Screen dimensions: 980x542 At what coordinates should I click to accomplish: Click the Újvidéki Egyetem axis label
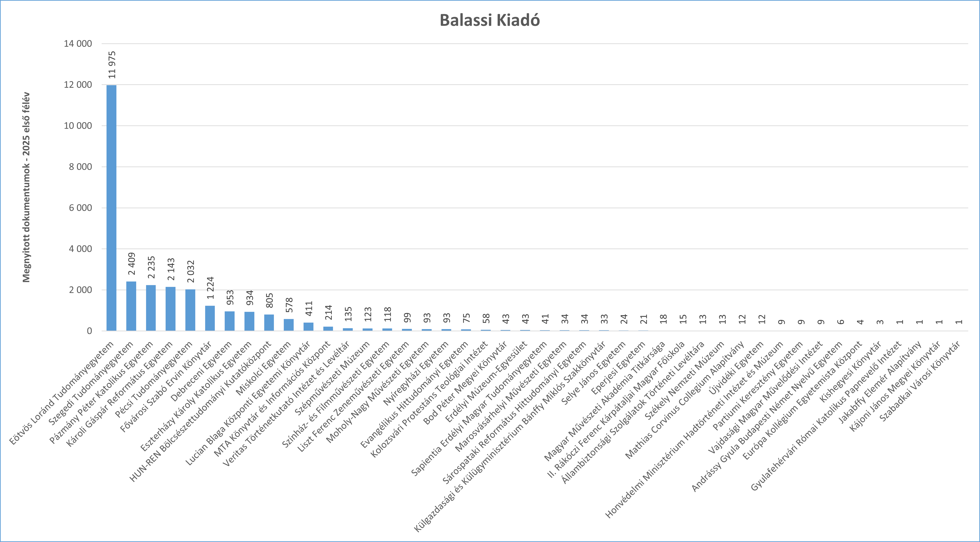coord(737,367)
